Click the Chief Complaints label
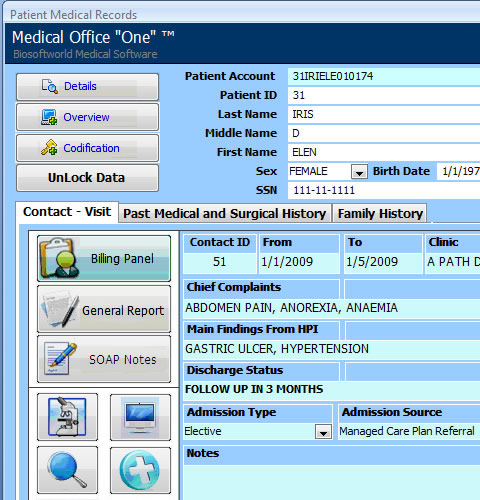 pos(234,287)
